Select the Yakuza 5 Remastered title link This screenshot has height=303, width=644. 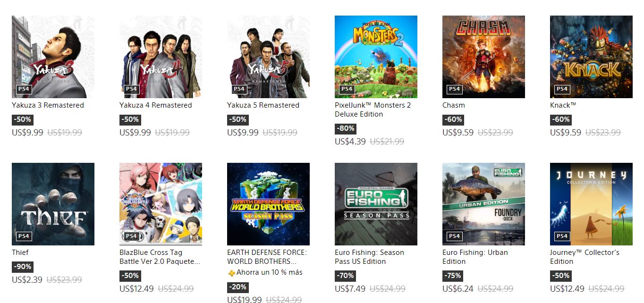tap(263, 105)
